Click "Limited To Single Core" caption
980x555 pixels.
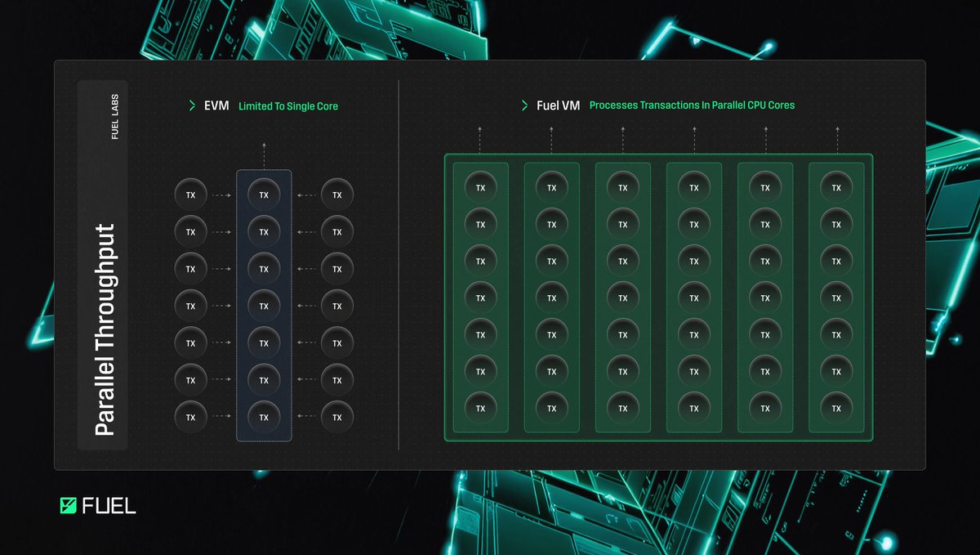point(288,106)
